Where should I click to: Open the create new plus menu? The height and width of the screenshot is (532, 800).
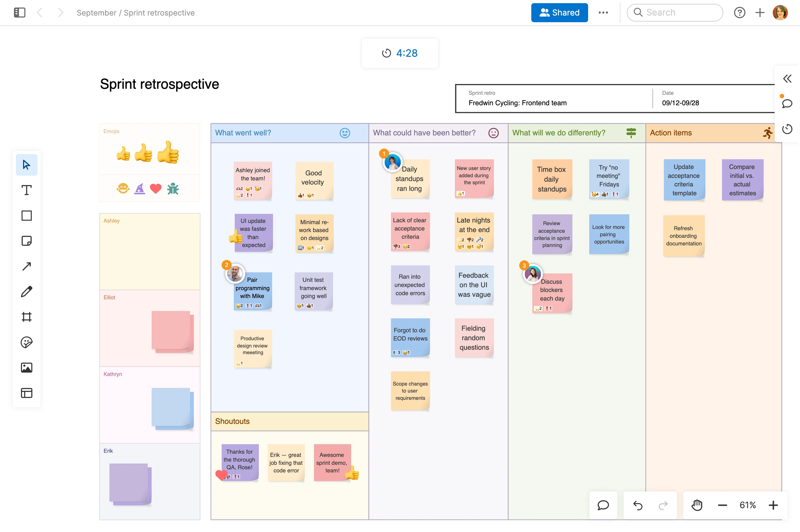[x=760, y=13]
